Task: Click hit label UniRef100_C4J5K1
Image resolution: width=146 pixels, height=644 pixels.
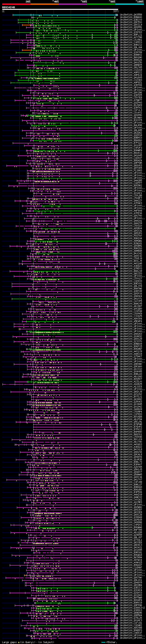Action: 131,40
